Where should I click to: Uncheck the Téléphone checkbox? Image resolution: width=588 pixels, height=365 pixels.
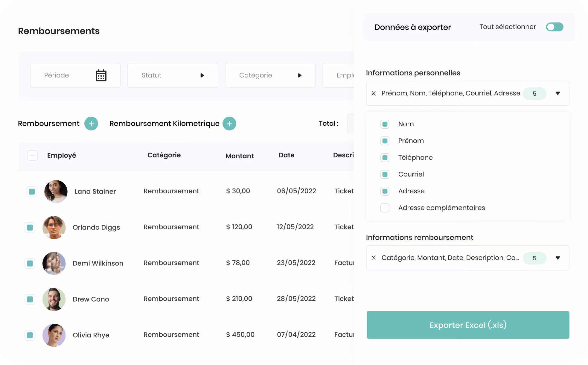385,158
